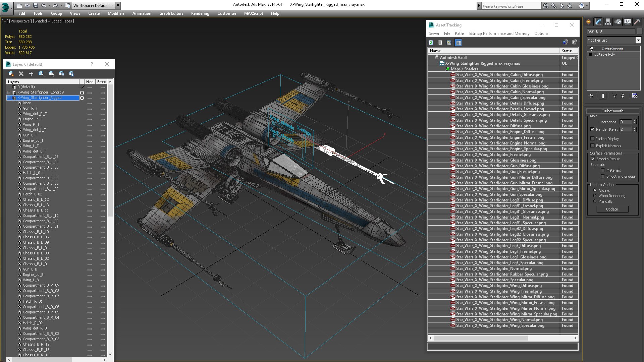The image size is (644, 362).
Task: Open MAXScript menu
Action: click(254, 13)
